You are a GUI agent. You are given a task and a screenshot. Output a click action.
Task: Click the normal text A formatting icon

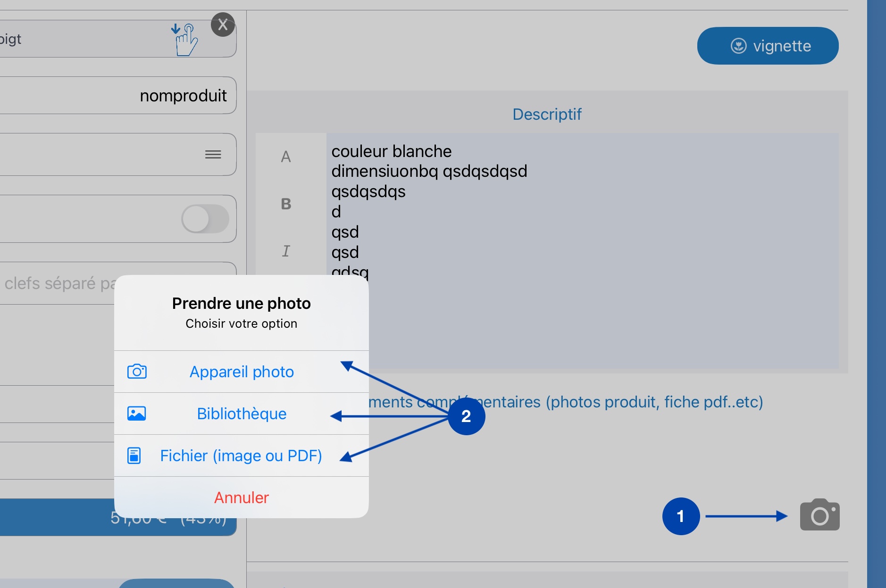286,157
